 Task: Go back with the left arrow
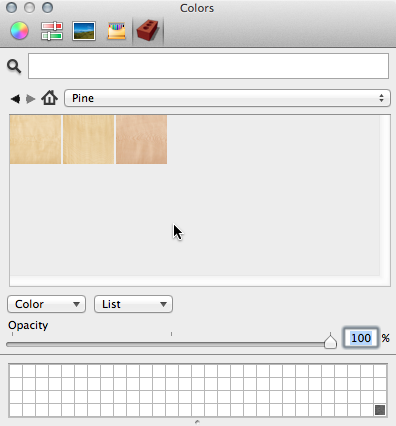pos(15,99)
